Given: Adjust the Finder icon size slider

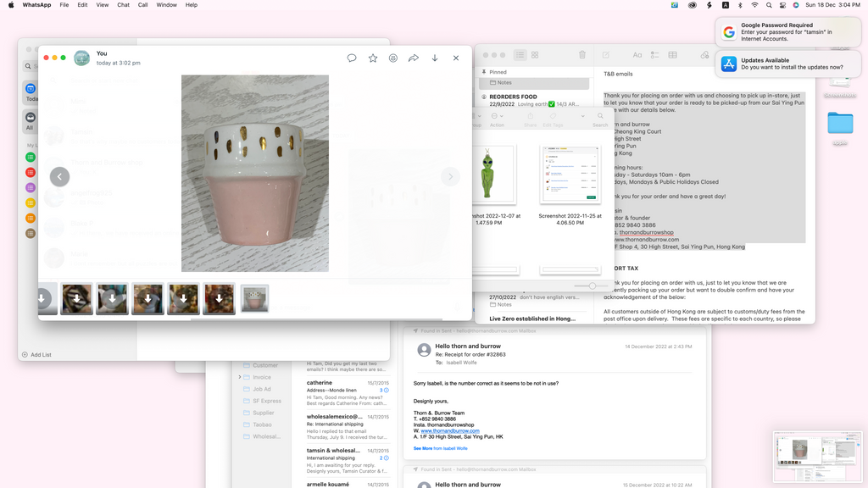Looking at the screenshot, I should pos(592,286).
